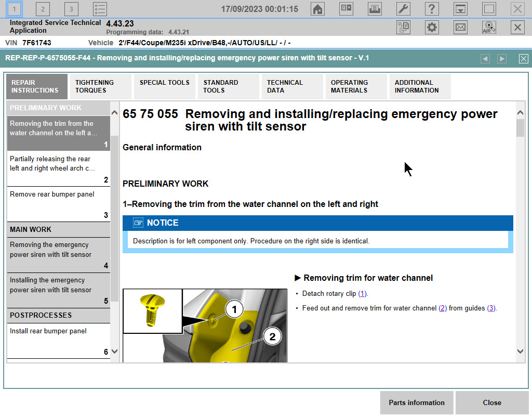
Task: Select session tab 2 in top bar
Action: (43, 9)
